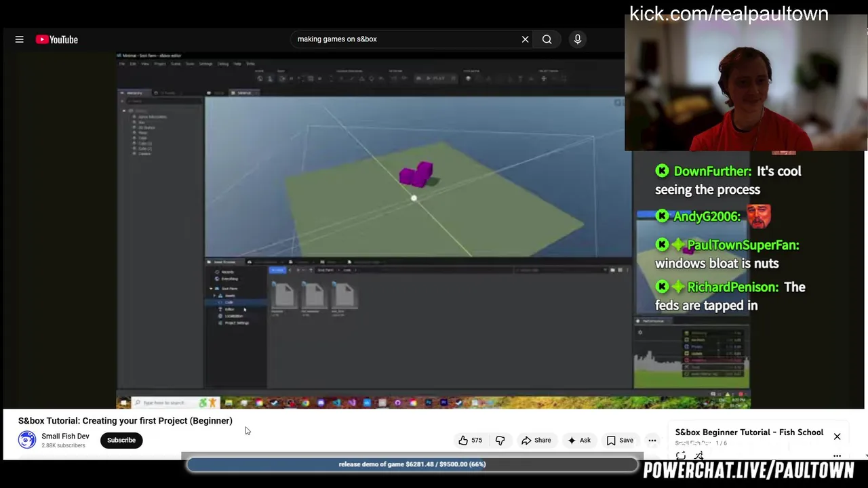Select third file thumbnail in asset browser
The image size is (868, 488).
(344, 296)
